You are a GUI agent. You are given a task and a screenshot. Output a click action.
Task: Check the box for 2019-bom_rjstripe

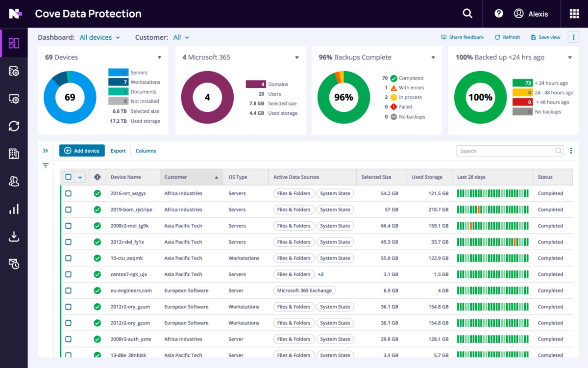[68, 210]
